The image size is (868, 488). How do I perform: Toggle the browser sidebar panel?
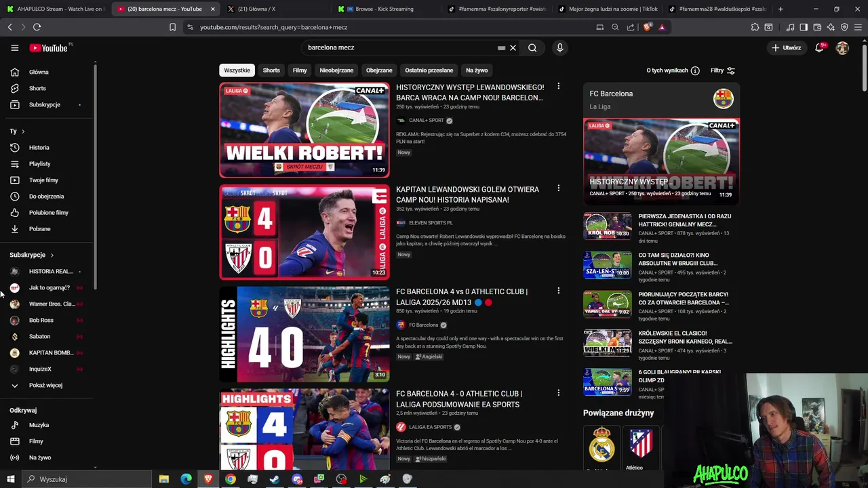[x=804, y=27]
